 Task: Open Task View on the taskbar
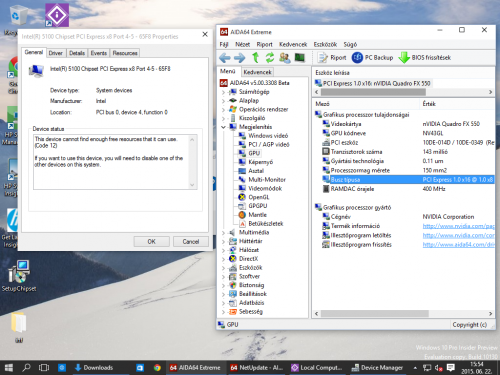tap(44, 367)
